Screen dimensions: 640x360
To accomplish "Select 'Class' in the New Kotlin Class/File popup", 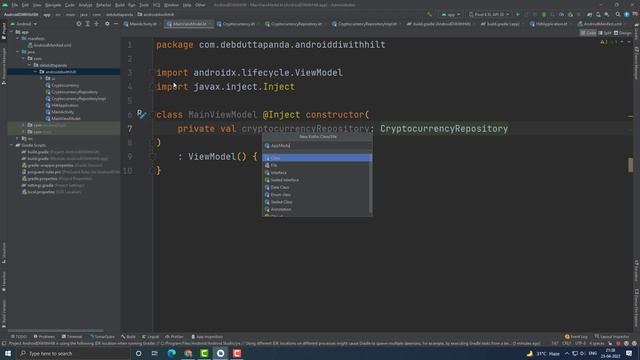I will (x=317, y=158).
